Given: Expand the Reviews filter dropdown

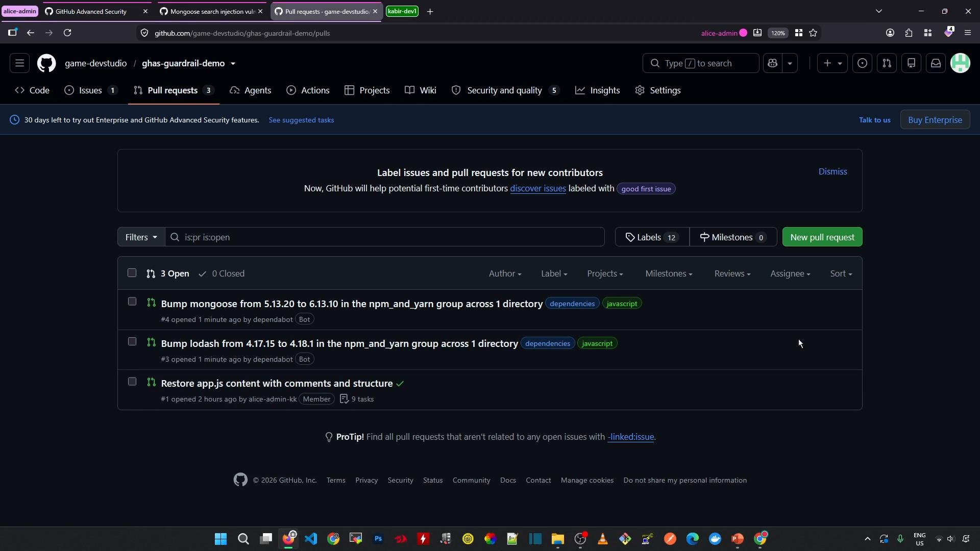Looking at the screenshot, I should pos(732,273).
